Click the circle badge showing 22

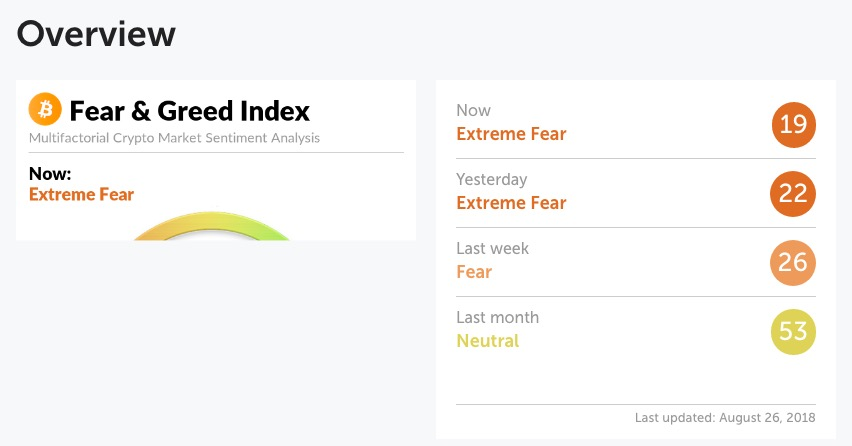(x=793, y=194)
